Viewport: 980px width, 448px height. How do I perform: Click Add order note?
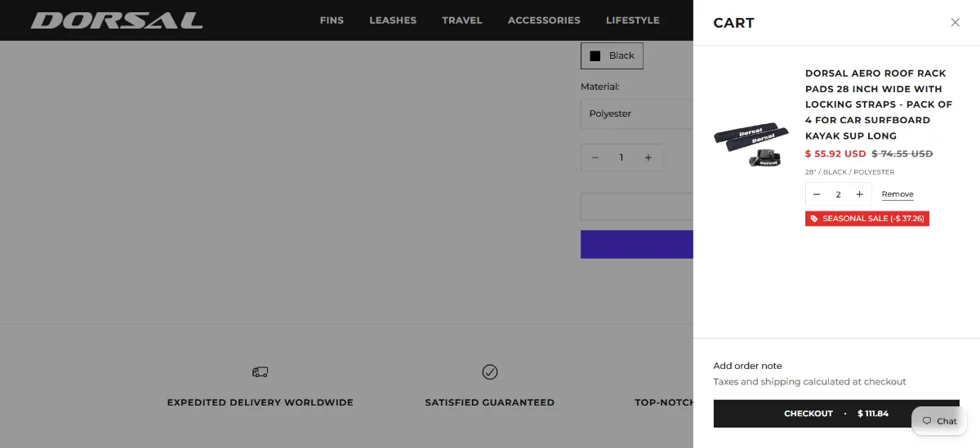(747, 366)
